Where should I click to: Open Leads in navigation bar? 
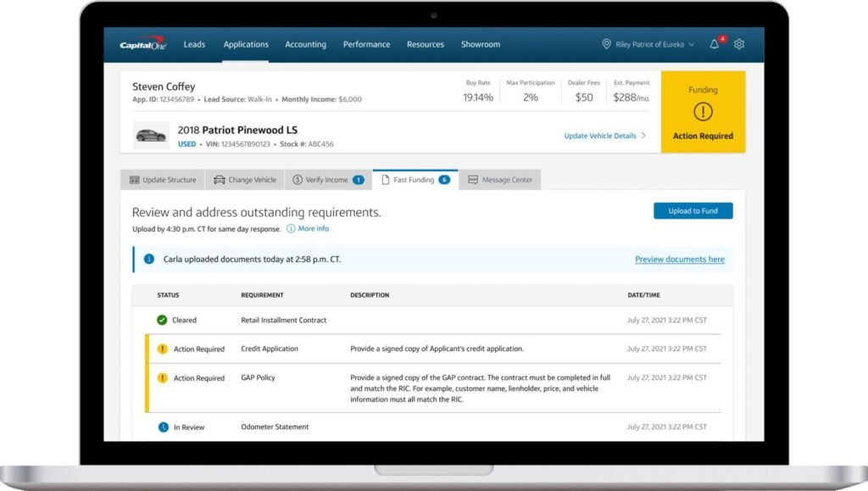[x=194, y=44]
